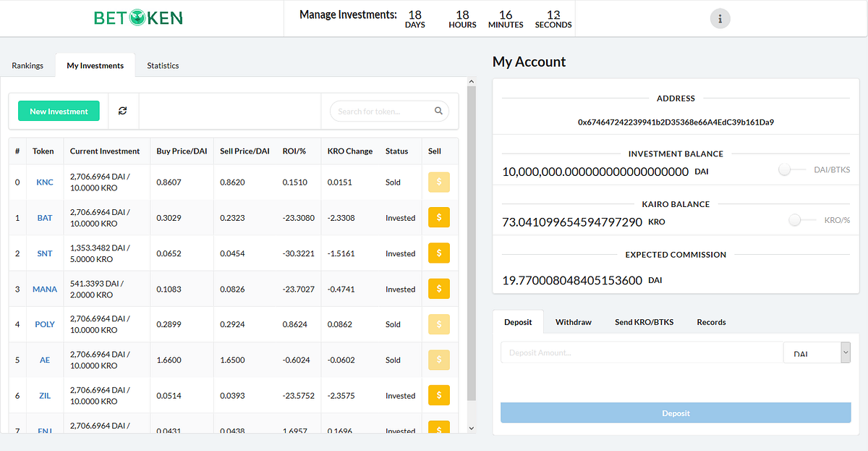Open the KNC token link
The image size is (868, 451).
tap(45, 182)
